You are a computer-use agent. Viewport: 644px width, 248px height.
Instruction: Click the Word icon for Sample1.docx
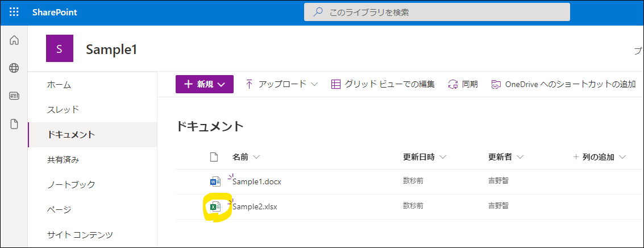215,181
